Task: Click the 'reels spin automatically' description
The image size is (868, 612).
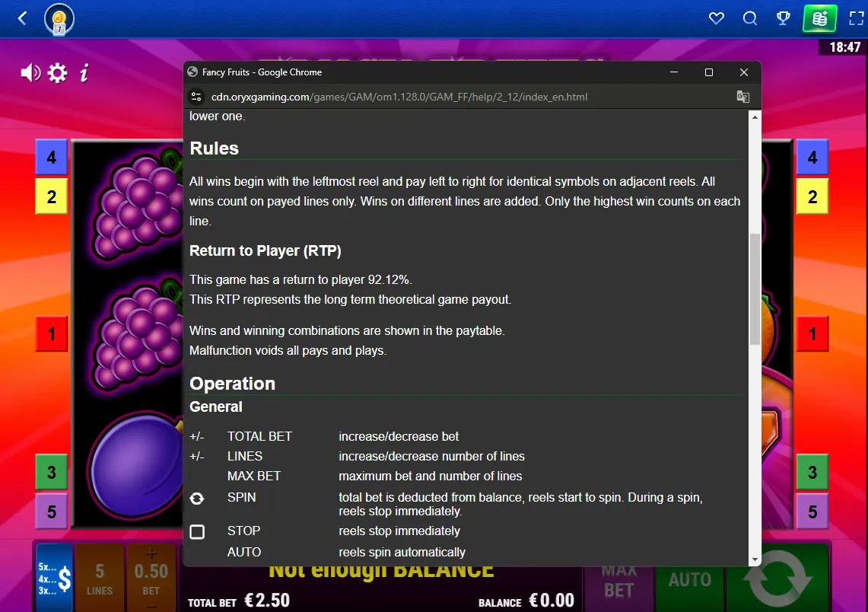Action: (402, 552)
